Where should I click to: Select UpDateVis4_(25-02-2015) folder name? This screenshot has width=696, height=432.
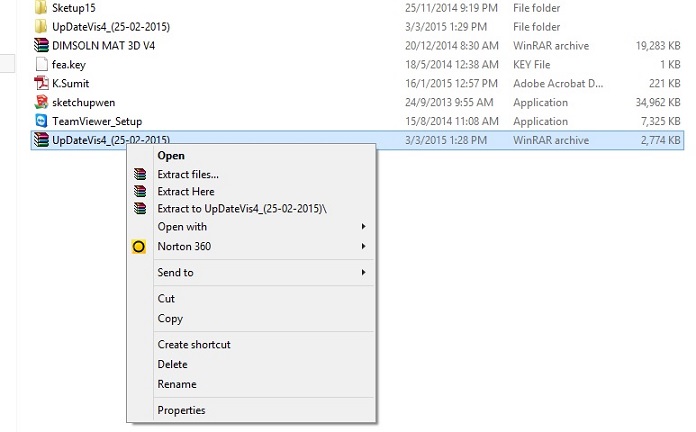click(x=111, y=27)
